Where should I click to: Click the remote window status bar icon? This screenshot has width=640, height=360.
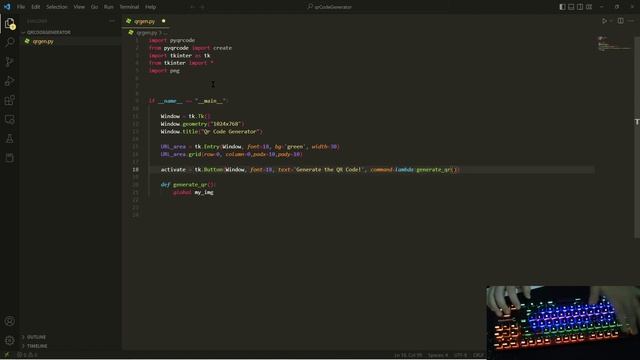[7, 355]
